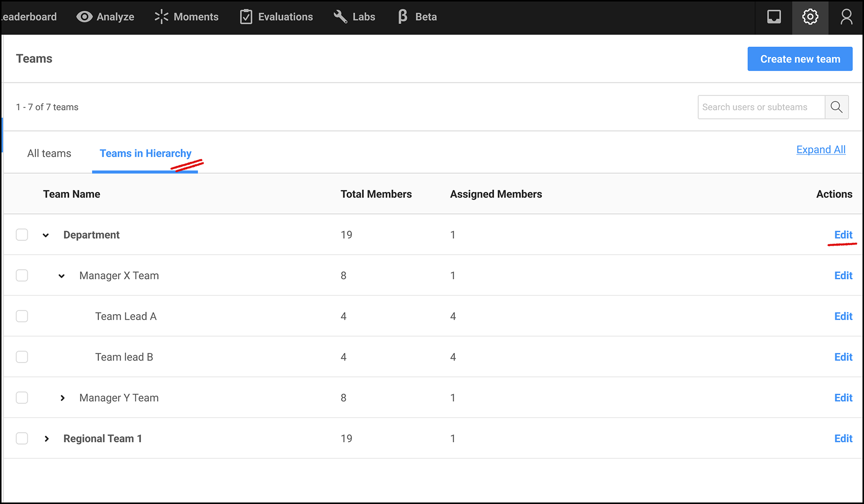Click the Create new team button
The image size is (864, 504).
(x=800, y=59)
